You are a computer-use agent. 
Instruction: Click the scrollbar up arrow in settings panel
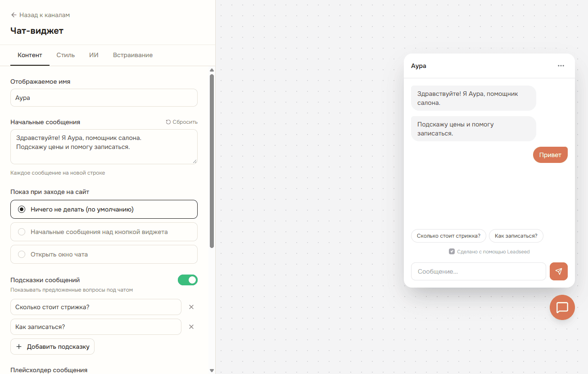click(x=212, y=70)
